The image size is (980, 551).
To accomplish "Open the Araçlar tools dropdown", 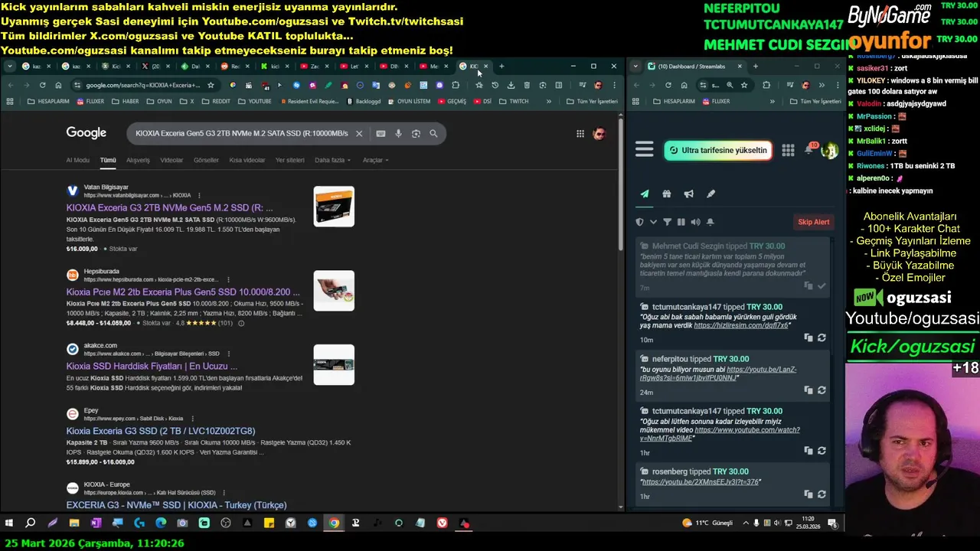I will [375, 160].
